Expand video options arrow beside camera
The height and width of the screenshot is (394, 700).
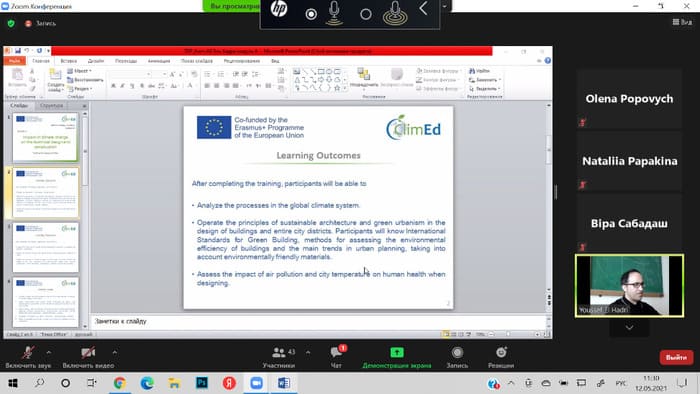pyautogui.click(x=115, y=353)
